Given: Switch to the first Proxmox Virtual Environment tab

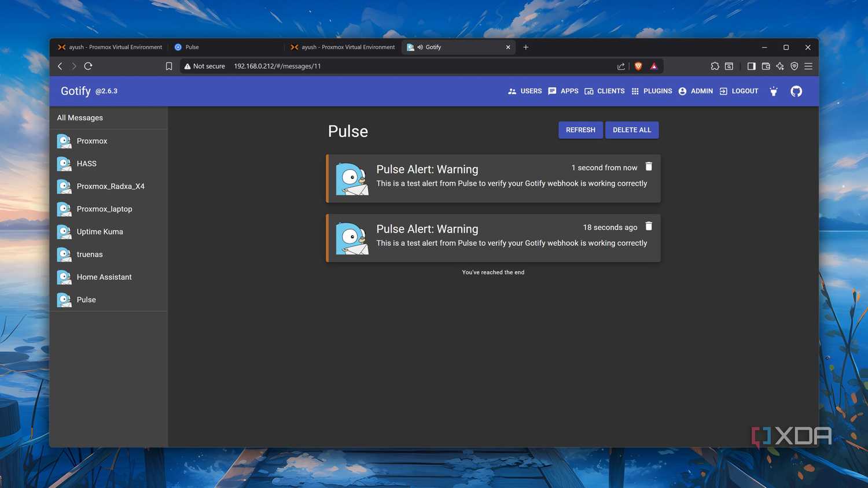Looking at the screenshot, I should click(110, 47).
